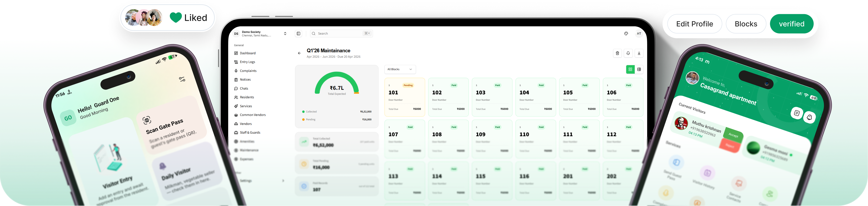Open Maintenance in the sidebar
This screenshot has height=206, width=868.
pos(246,150)
